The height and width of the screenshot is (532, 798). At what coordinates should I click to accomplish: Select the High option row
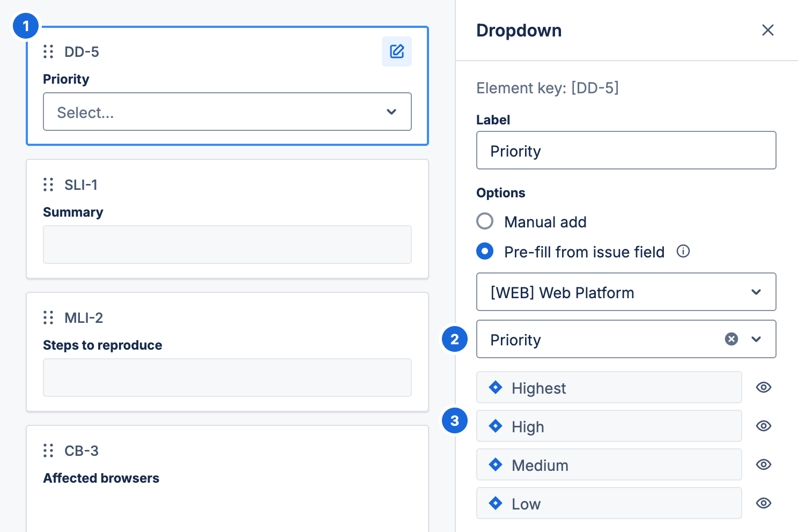click(609, 426)
